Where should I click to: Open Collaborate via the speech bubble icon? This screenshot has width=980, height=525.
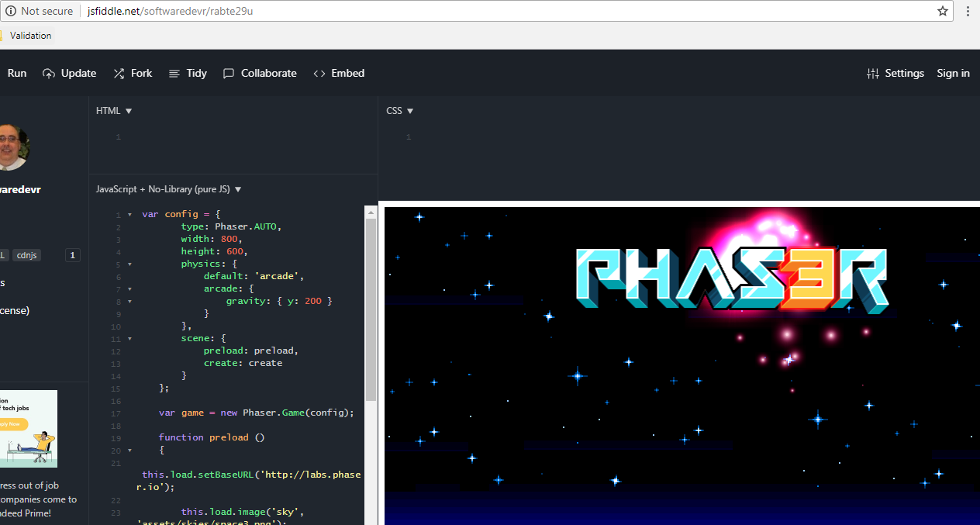[228, 73]
